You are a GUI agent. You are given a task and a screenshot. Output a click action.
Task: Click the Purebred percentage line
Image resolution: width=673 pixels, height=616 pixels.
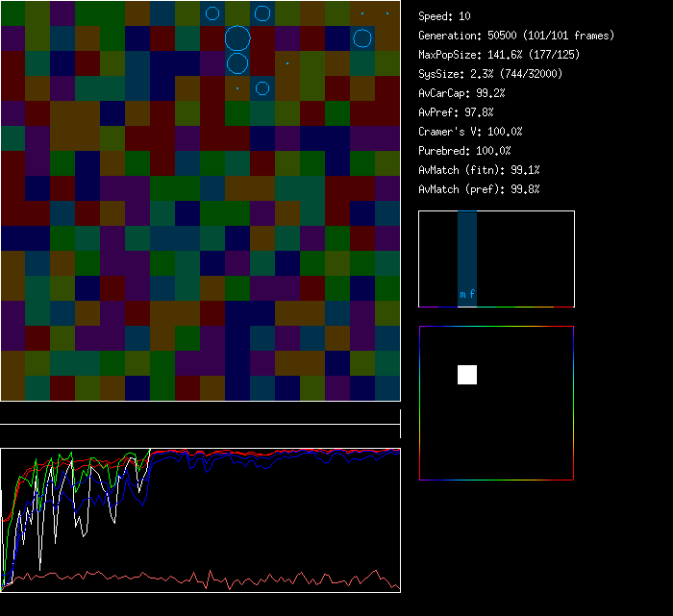pos(465,151)
